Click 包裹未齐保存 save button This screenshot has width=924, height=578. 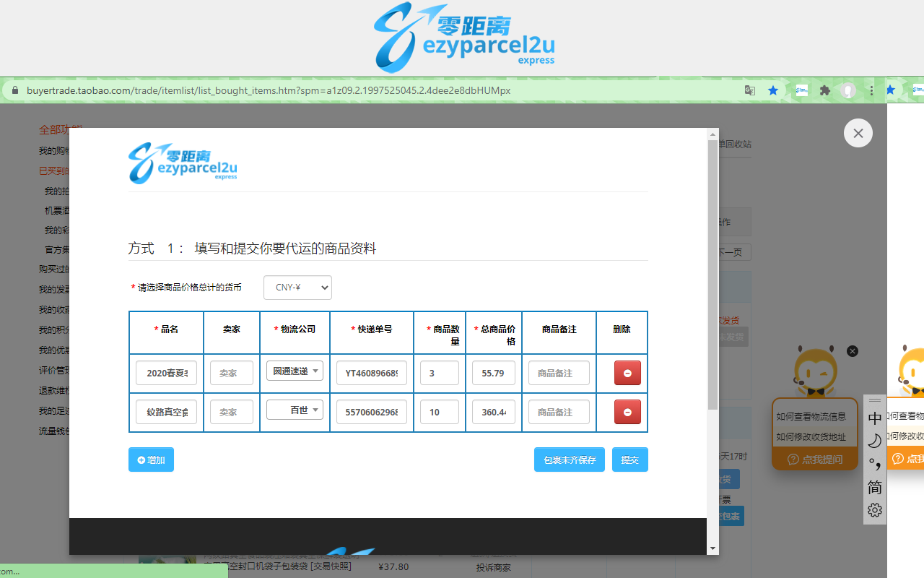570,460
